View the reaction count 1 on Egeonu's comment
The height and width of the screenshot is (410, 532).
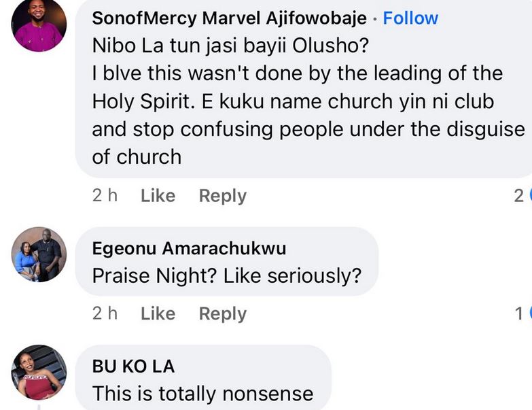pos(518,314)
